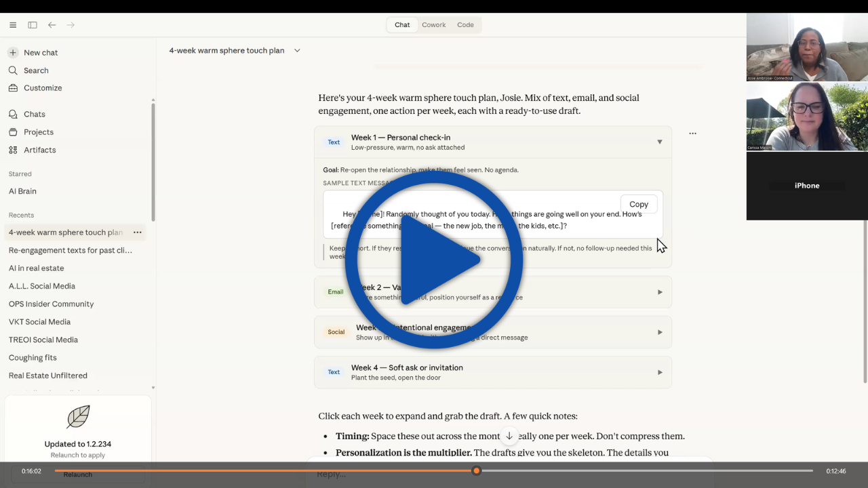Open the Chats icon in sidebar
This screenshot has height=488, width=868.
click(x=13, y=115)
